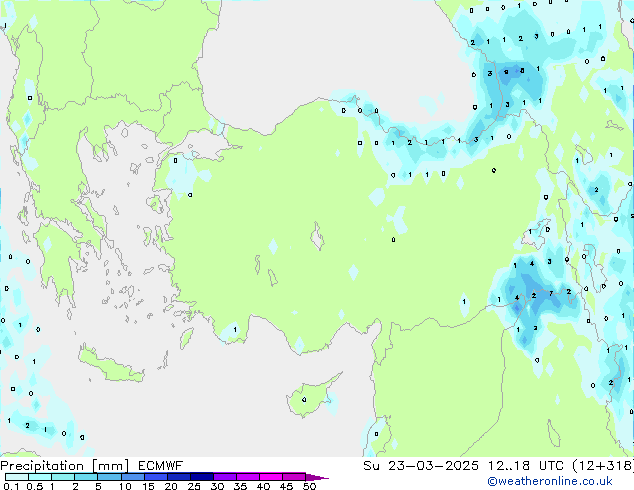
Task: Select the 15–20 mm legend color swatch
Action: point(156,477)
